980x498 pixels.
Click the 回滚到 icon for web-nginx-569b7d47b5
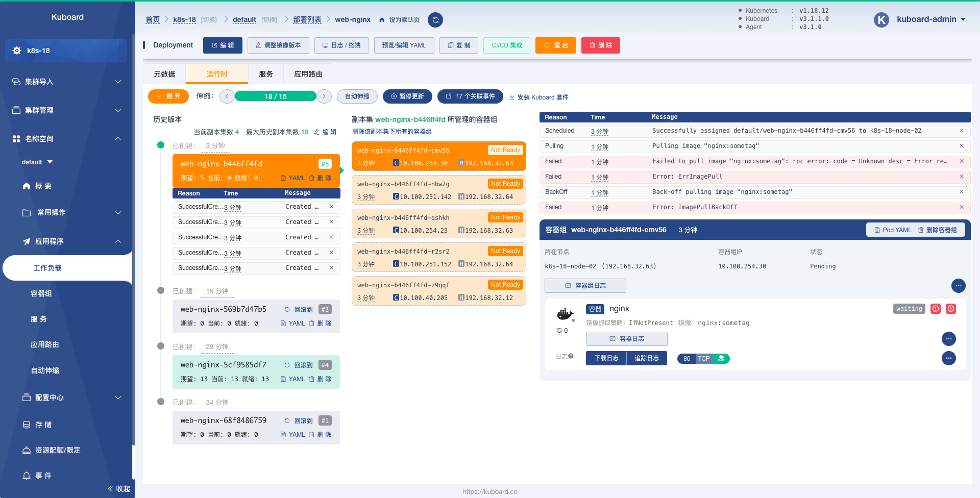[287, 310]
